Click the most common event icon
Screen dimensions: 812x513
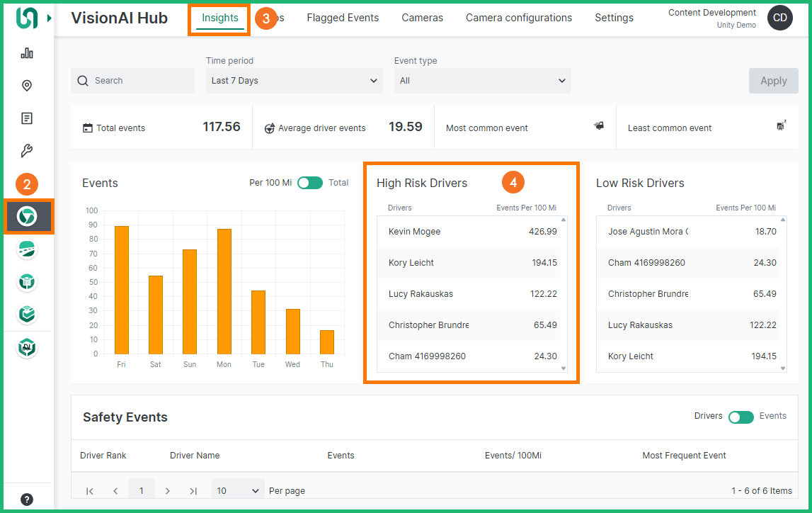[599, 126]
